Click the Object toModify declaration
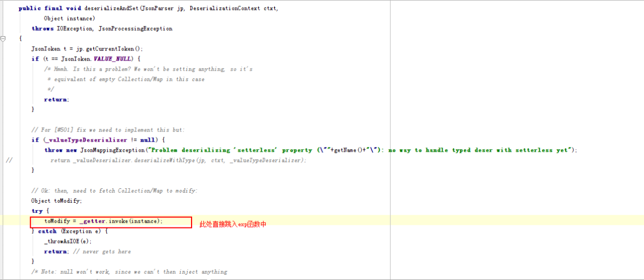This screenshot has width=644, height=280. tap(56, 201)
